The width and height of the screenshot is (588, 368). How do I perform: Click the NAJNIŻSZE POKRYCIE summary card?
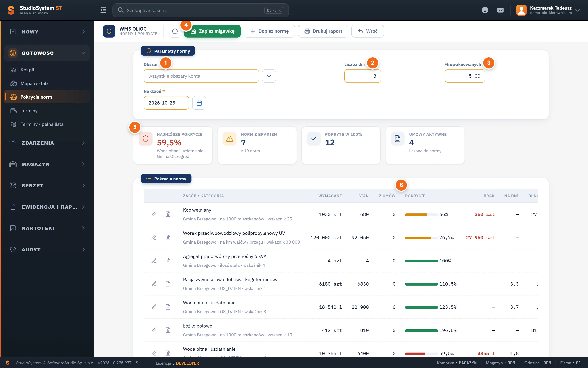pyautogui.click(x=173, y=145)
